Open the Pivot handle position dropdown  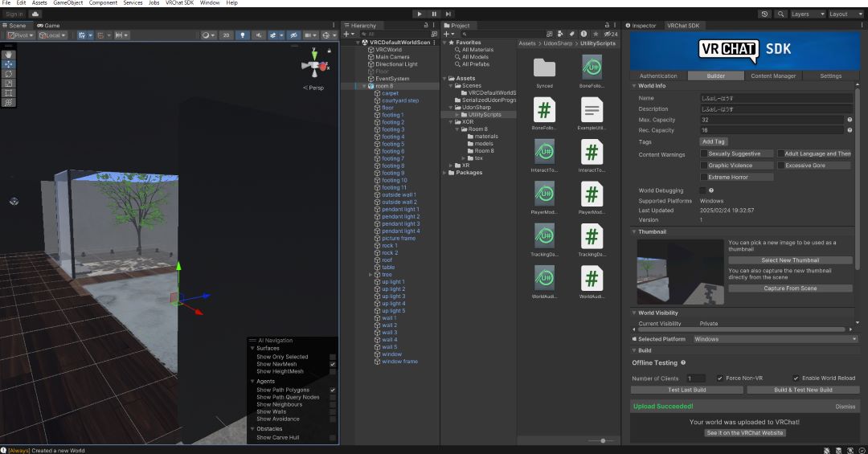coord(21,35)
